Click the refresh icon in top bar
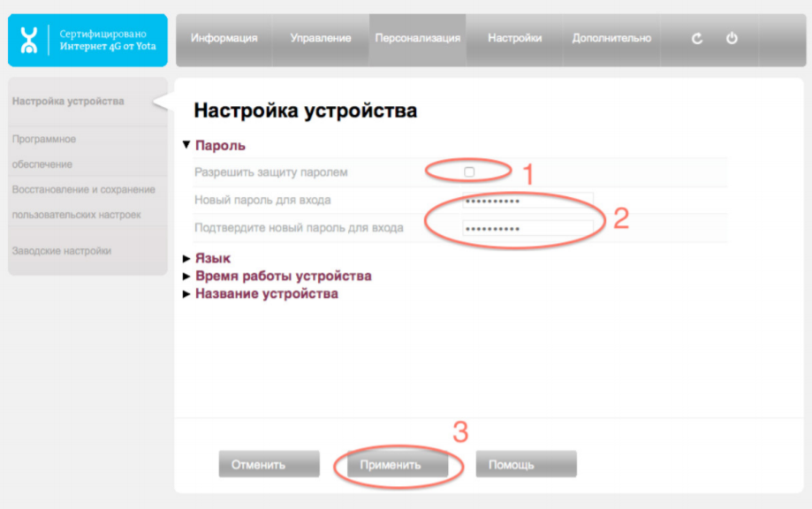812x509 pixels. coord(697,38)
